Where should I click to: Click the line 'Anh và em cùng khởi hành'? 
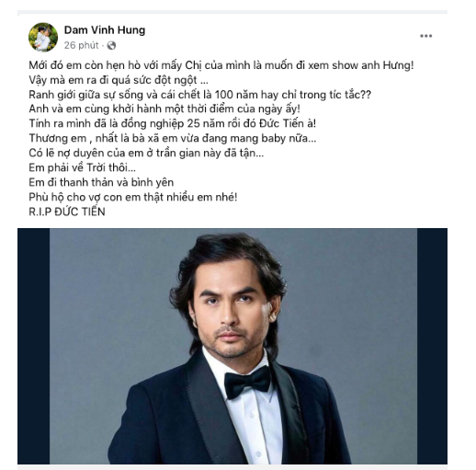tap(164, 109)
